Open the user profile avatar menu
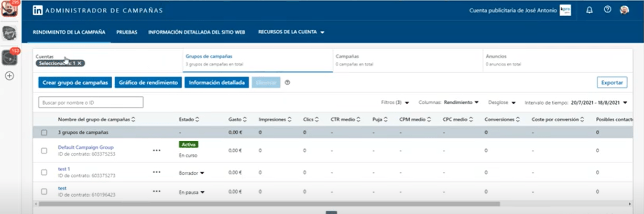Viewport: 644px width, 214px height. click(624, 10)
